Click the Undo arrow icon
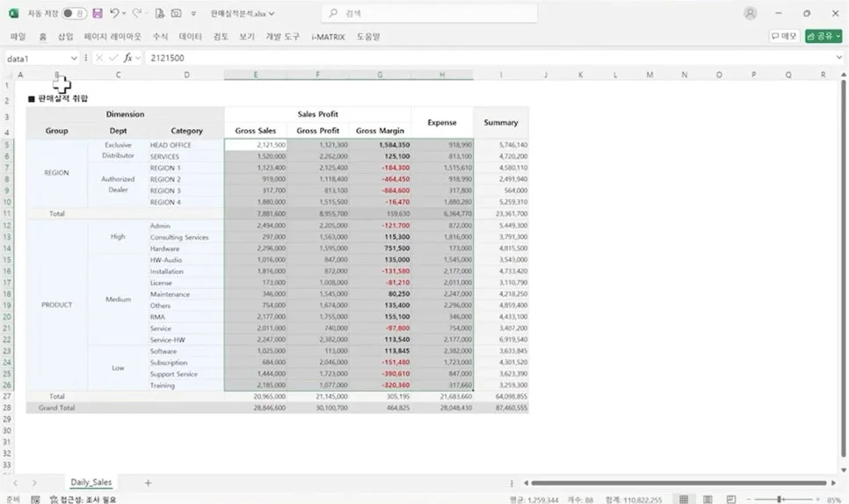 115,14
